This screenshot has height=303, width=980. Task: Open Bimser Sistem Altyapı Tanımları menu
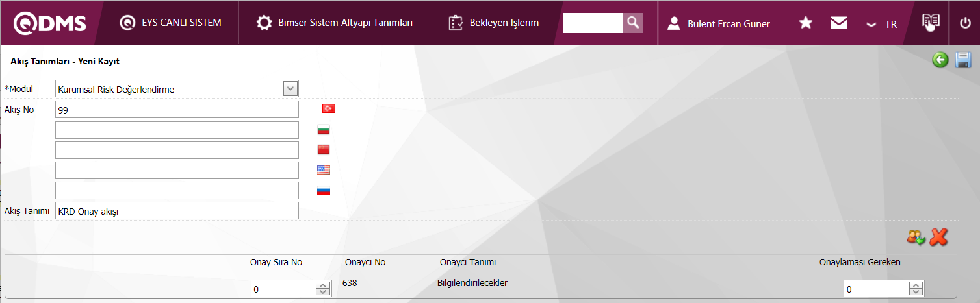tap(334, 23)
